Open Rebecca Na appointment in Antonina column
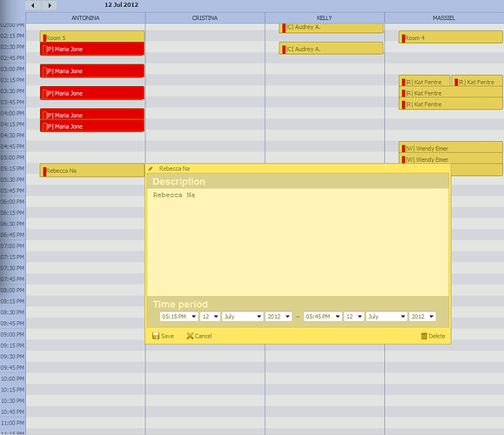The image size is (504, 435). coord(92,171)
